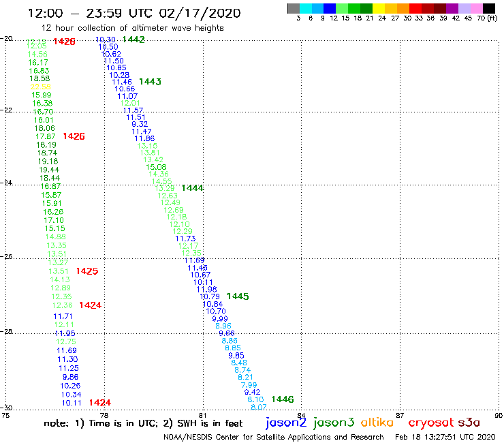504x443 pixels.
Task: Click the 14.13 wave height value
Action: (x=60, y=280)
